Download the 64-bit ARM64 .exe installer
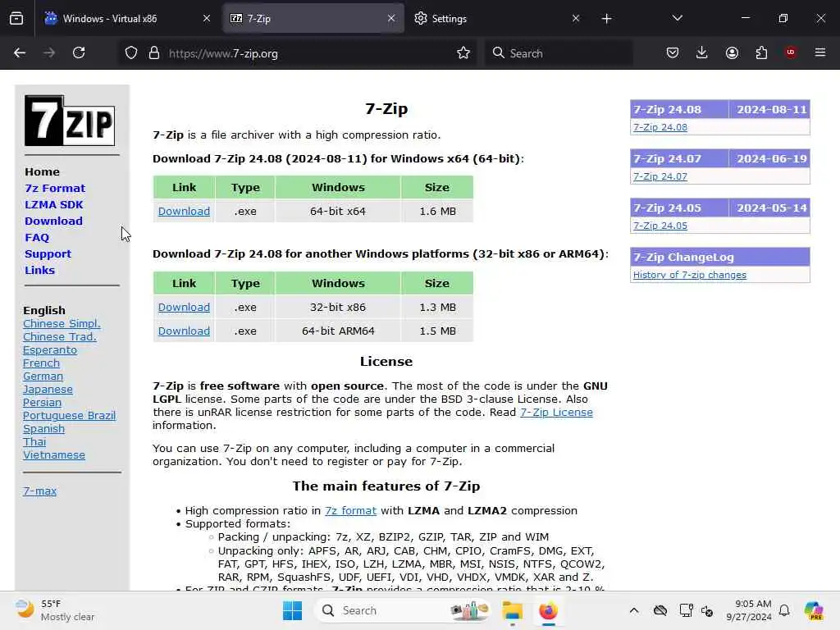Image resolution: width=840 pixels, height=630 pixels. point(184,331)
